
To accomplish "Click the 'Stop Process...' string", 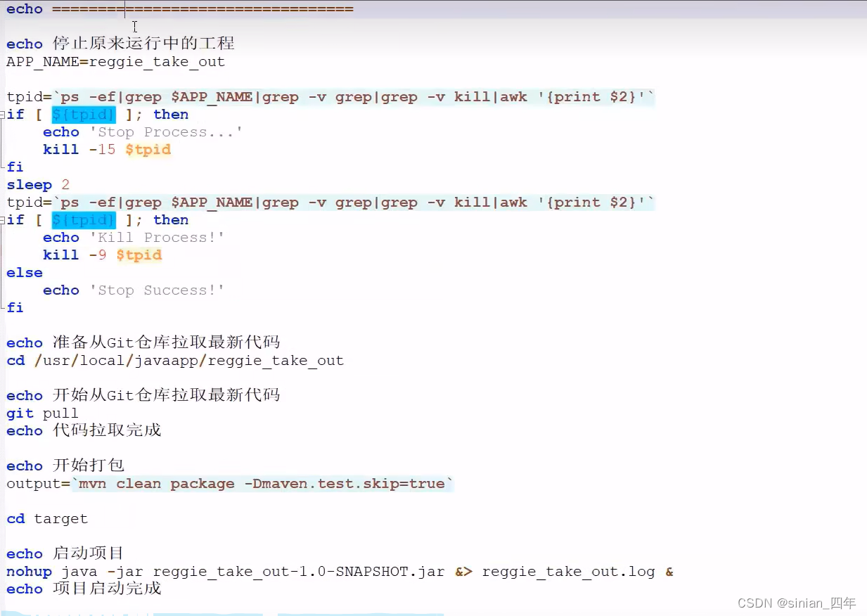I will click(x=166, y=132).
